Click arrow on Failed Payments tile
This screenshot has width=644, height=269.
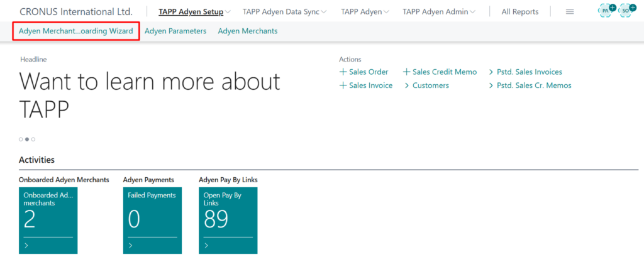click(131, 245)
